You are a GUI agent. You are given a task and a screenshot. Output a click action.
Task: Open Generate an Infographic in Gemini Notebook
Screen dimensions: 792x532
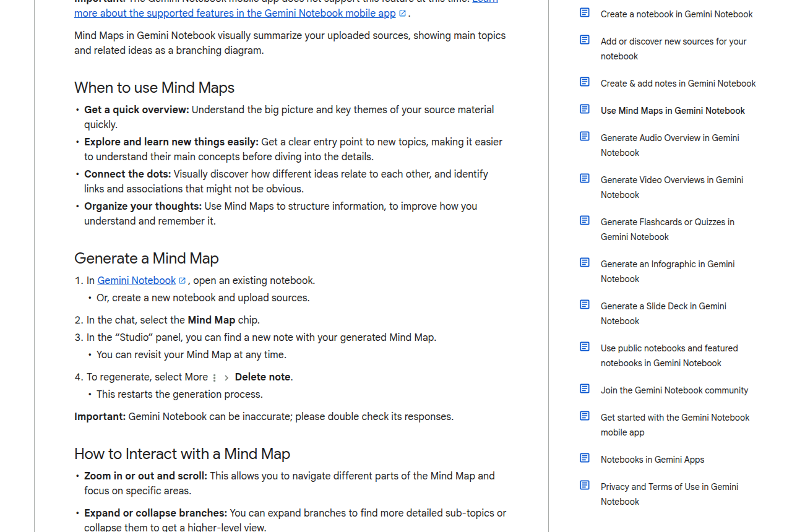[x=668, y=272]
